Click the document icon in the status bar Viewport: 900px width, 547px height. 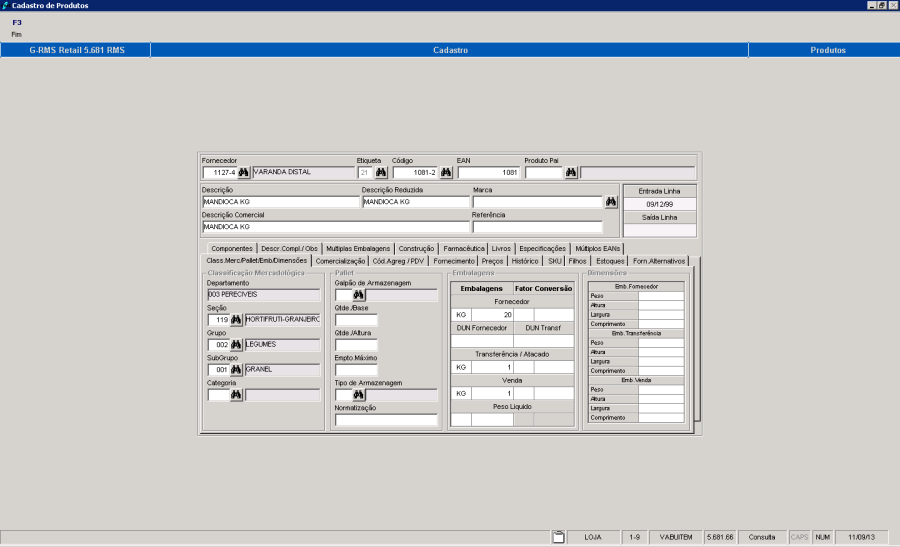coord(559,537)
